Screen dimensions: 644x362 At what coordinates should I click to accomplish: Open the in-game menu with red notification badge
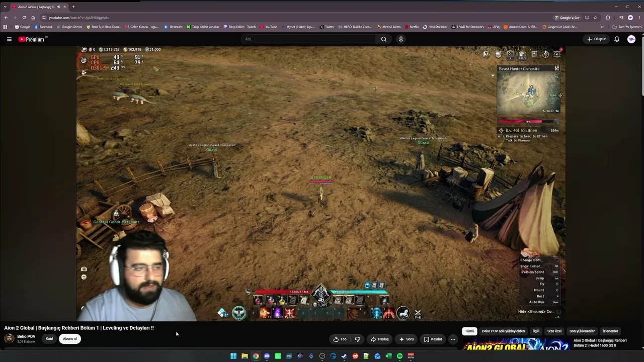[x=557, y=53]
